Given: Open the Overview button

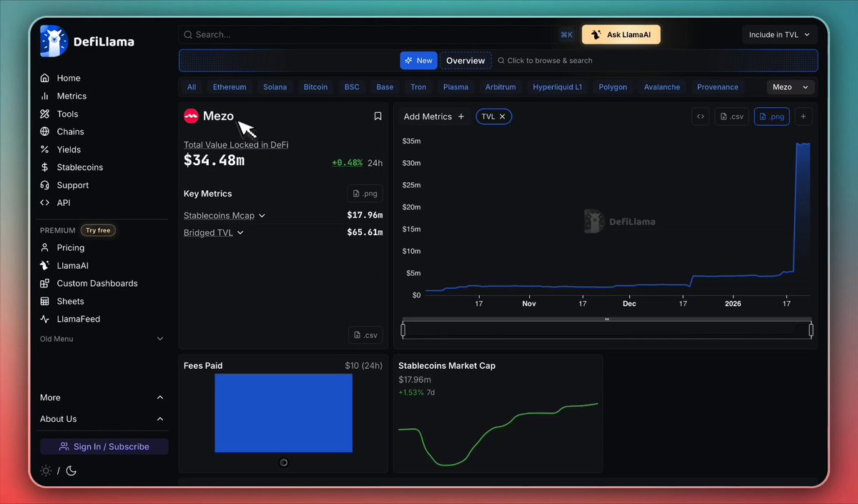Looking at the screenshot, I should 465,61.
